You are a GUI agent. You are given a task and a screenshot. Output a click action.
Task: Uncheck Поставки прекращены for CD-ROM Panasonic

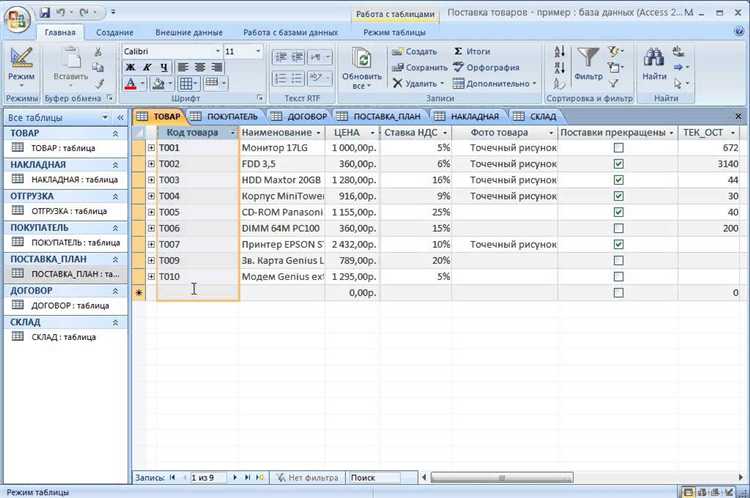click(618, 212)
